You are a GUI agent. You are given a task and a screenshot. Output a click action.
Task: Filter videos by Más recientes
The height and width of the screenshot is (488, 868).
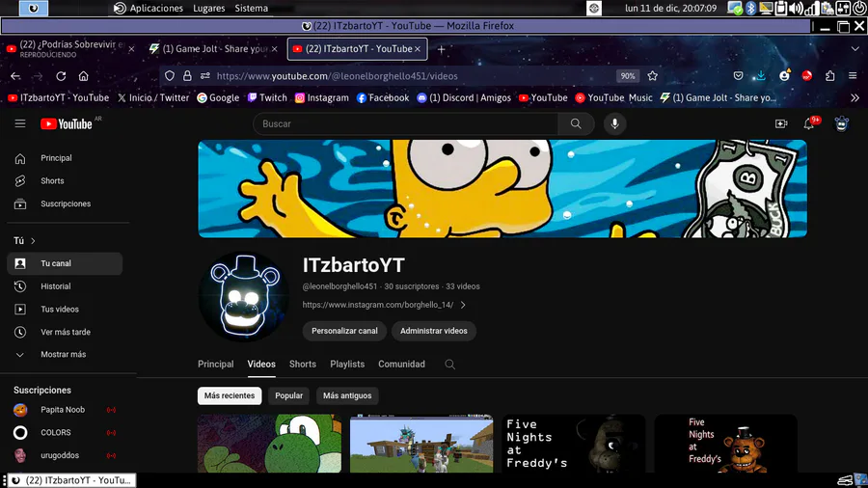pyautogui.click(x=230, y=395)
